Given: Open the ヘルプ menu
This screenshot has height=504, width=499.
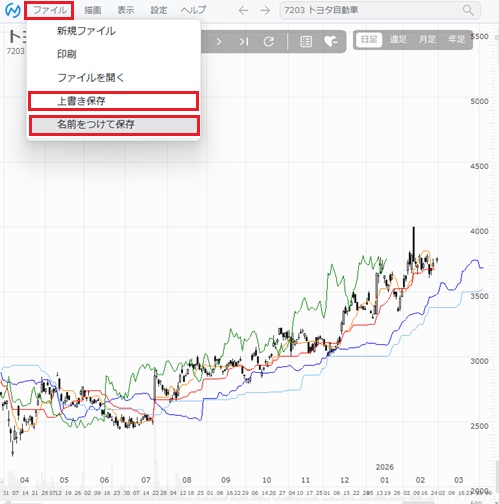Looking at the screenshot, I should [x=193, y=10].
